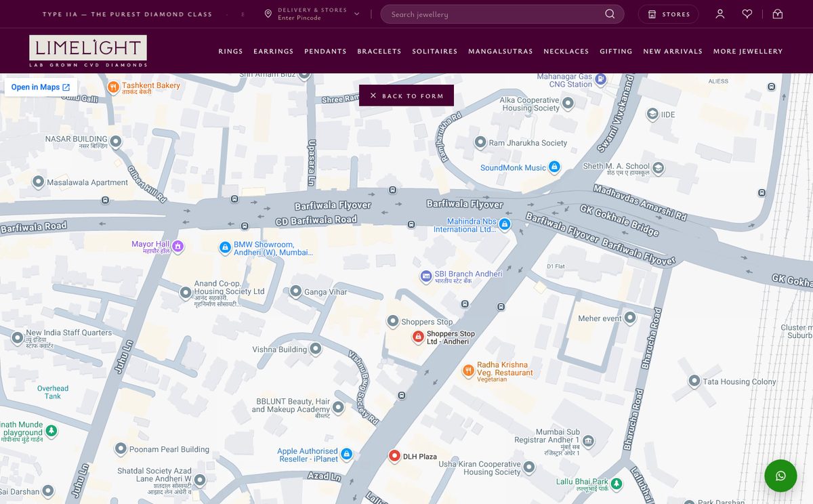Select the Radha Krishna Veg. Restaurant marker
813x504 pixels.
[467, 370]
